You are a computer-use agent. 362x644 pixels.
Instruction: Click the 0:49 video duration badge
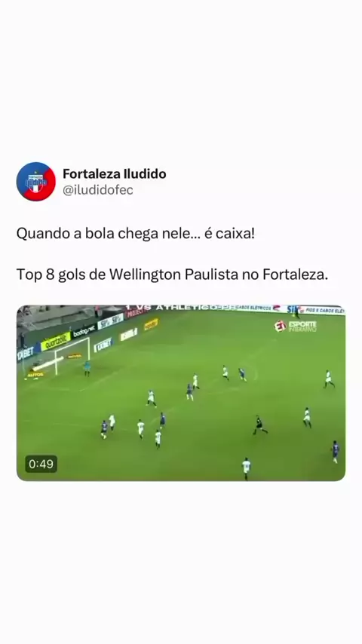click(x=41, y=464)
